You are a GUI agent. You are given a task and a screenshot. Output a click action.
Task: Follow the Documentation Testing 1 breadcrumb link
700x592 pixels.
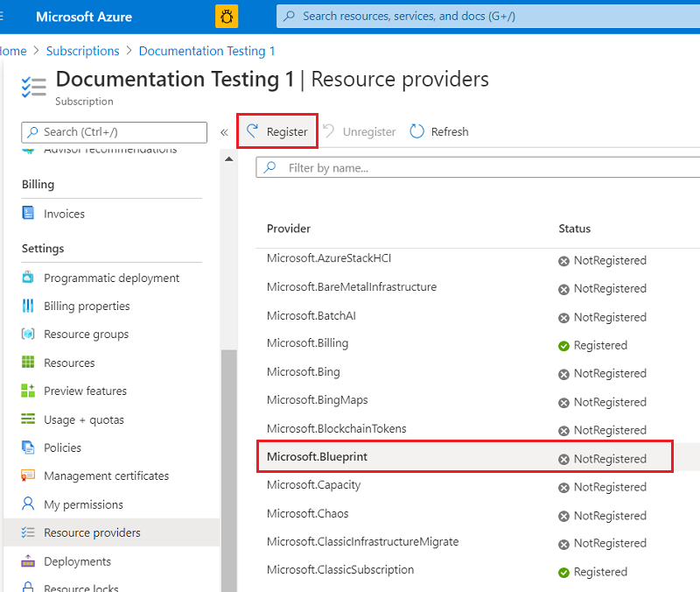[x=206, y=51]
